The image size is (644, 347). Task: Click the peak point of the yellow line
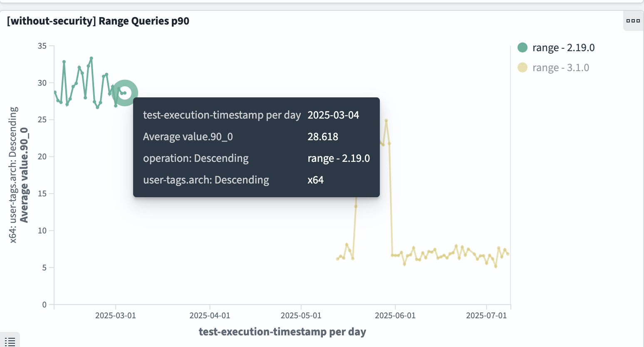[386, 121]
